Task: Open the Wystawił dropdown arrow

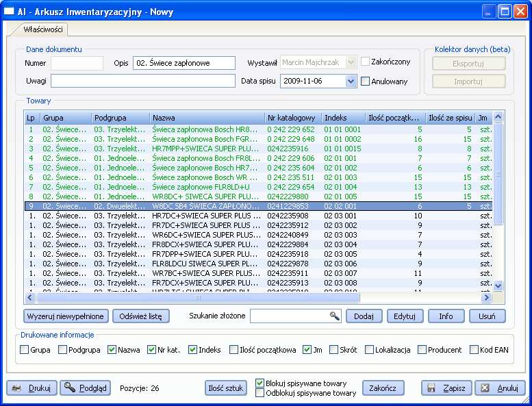Action: tap(351, 62)
